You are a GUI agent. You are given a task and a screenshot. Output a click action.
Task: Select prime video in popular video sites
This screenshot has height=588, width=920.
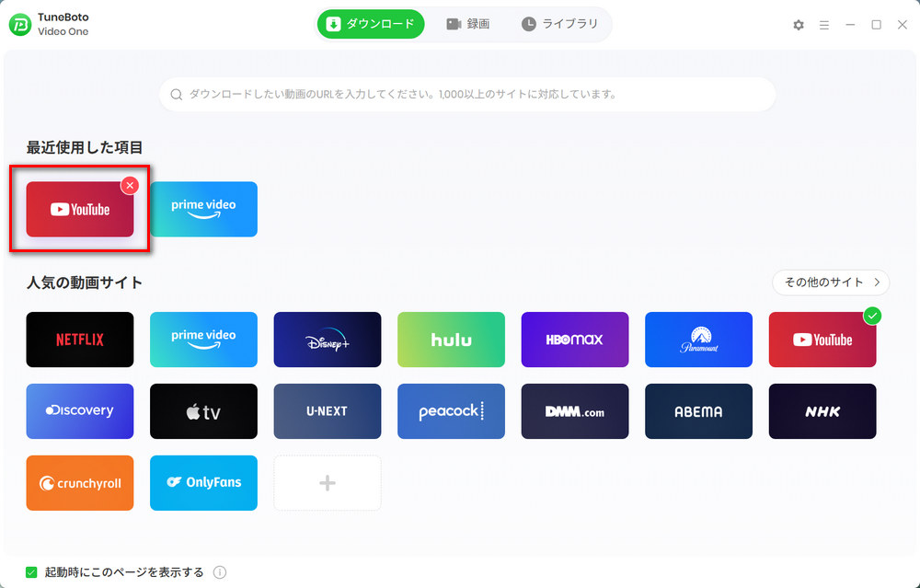(x=203, y=340)
